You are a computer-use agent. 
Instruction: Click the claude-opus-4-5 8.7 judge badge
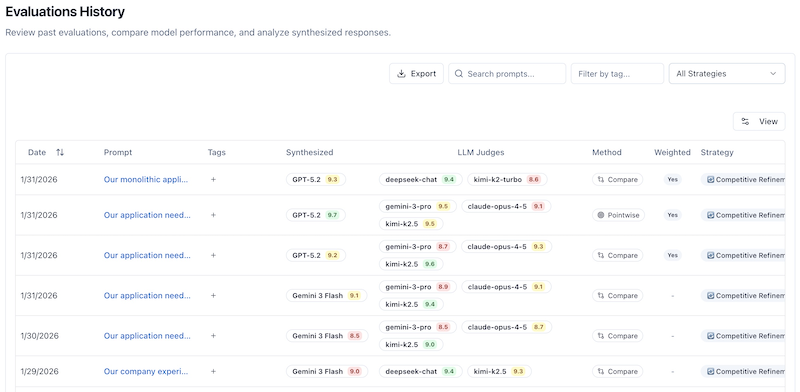tap(506, 327)
